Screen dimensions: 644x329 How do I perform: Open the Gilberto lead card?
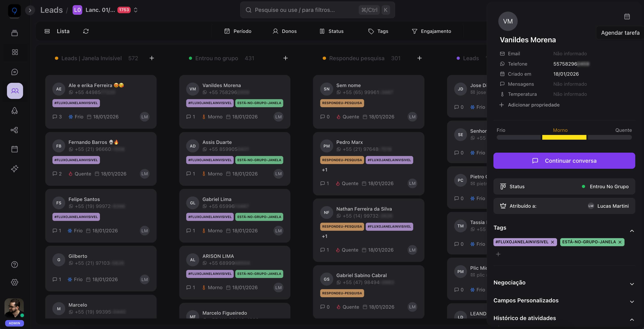(x=101, y=269)
